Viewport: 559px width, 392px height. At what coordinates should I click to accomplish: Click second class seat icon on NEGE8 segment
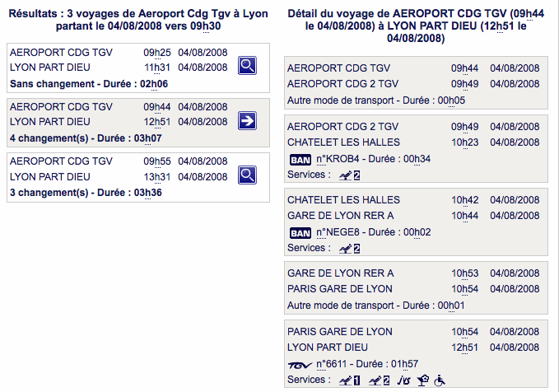coord(349,249)
